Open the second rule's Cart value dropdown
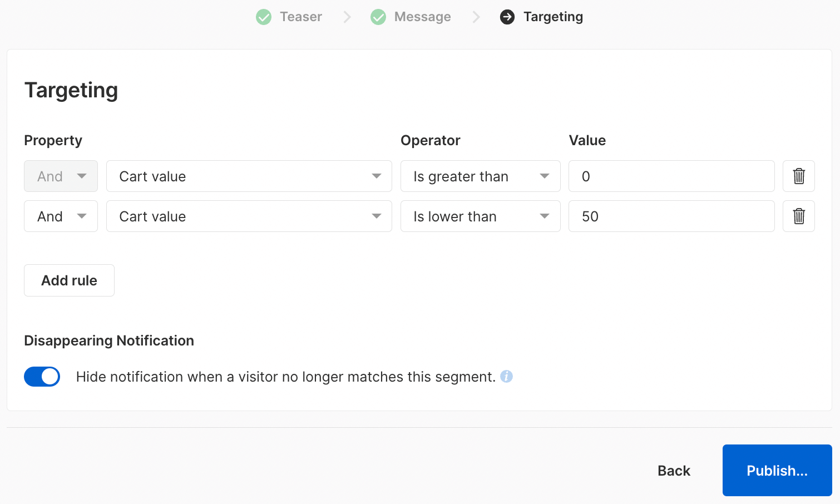This screenshot has width=840, height=504. click(249, 216)
